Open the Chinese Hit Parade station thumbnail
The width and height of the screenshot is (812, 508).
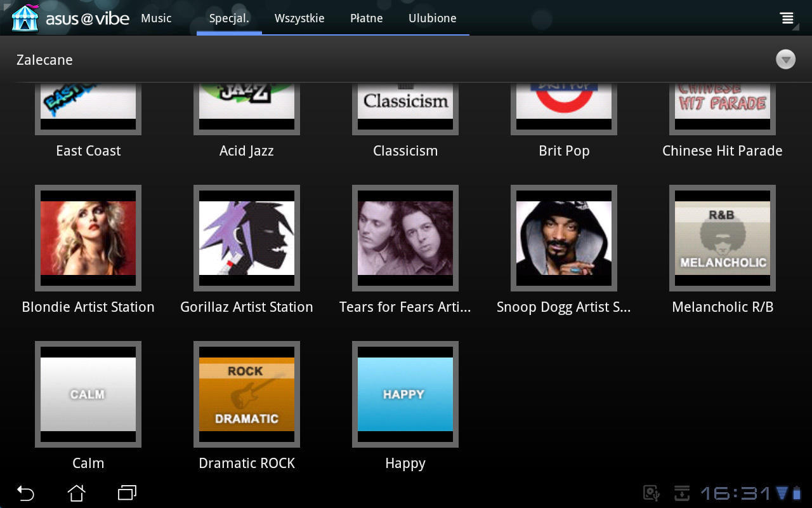point(723,109)
